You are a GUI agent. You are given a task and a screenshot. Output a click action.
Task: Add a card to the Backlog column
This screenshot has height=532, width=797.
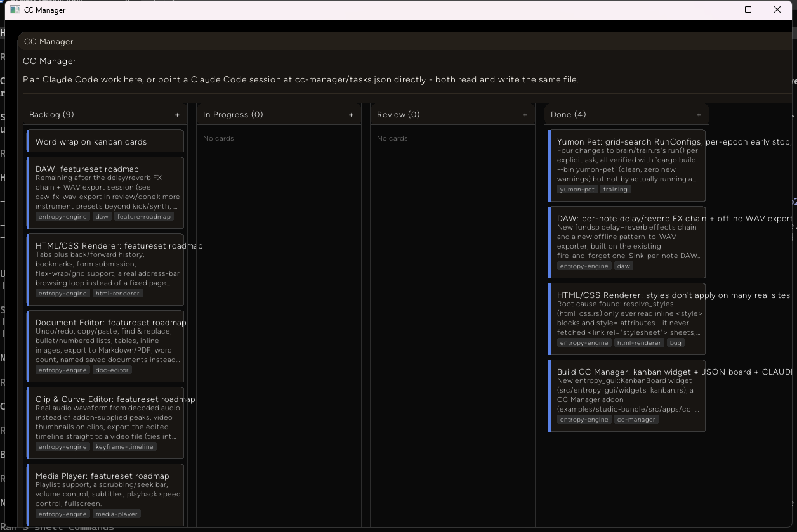(x=177, y=115)
